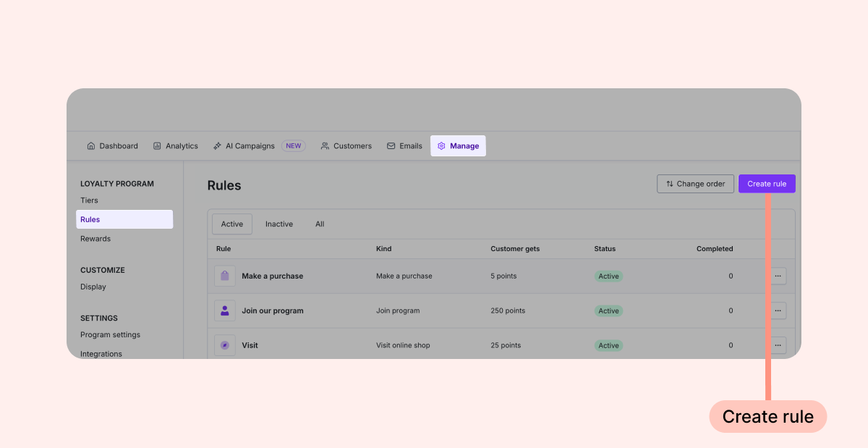
Task: Go to Program settings in the sidebar
Action: (x=110, y=335)
